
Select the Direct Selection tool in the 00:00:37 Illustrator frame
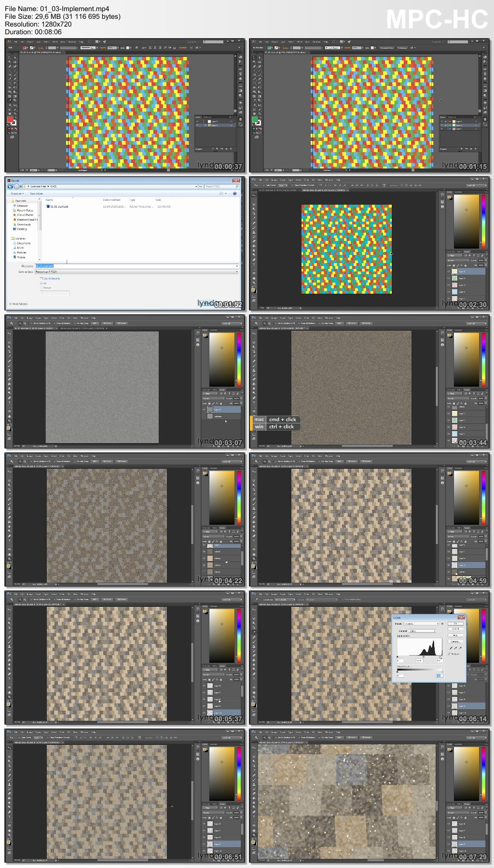point(15,57)
